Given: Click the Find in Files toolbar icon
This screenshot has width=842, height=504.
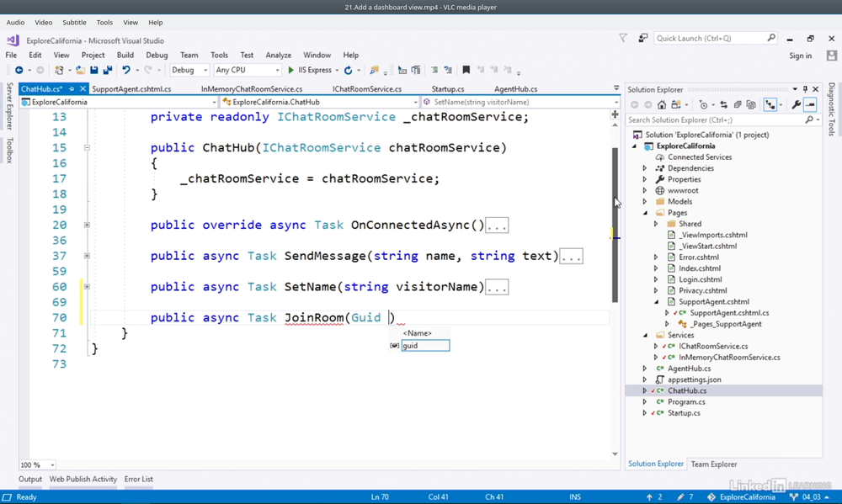Looking at the screenshot, I should coord(375,71).
